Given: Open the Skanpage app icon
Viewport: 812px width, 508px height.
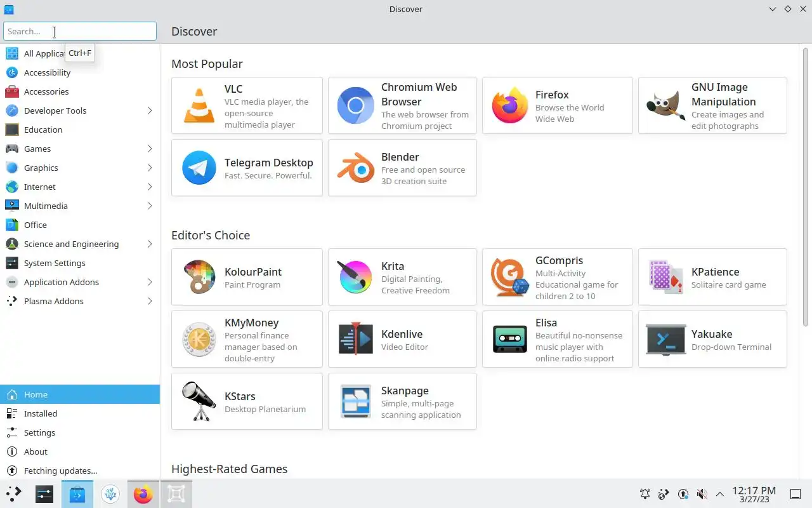Looking at the screenshot, I should click(355, 401).
